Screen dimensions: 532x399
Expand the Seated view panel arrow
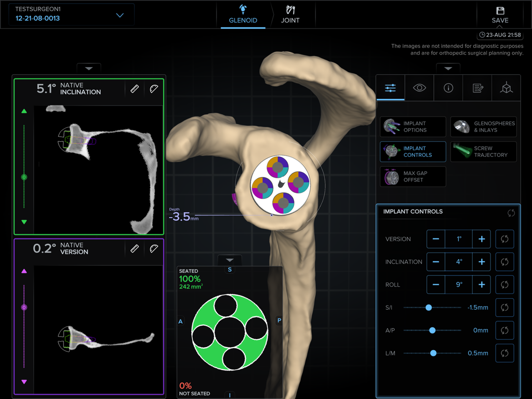(229, 260)
